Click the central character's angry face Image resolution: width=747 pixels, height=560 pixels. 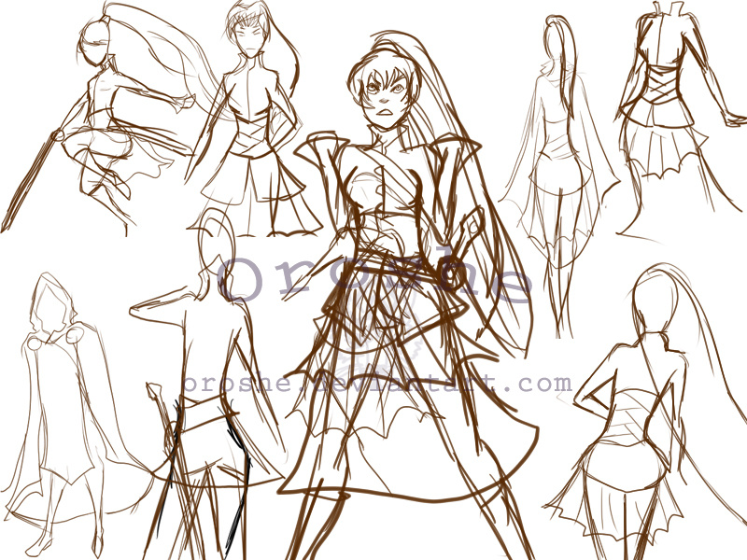(x=381, y=91)
